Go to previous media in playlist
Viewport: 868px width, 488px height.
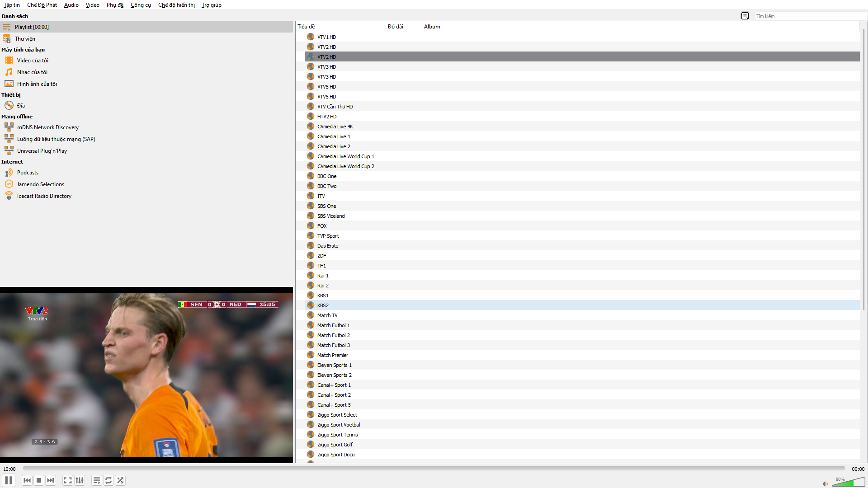[27, 480]
